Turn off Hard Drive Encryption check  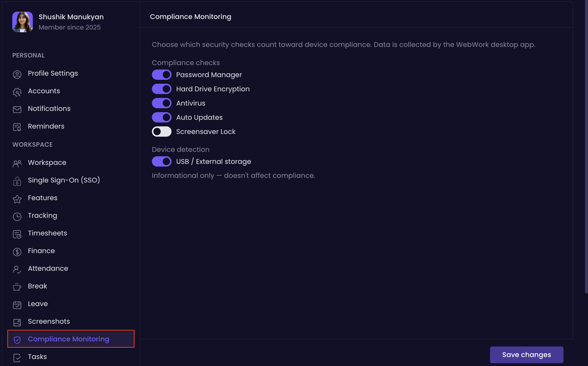(x=161, y=89)
